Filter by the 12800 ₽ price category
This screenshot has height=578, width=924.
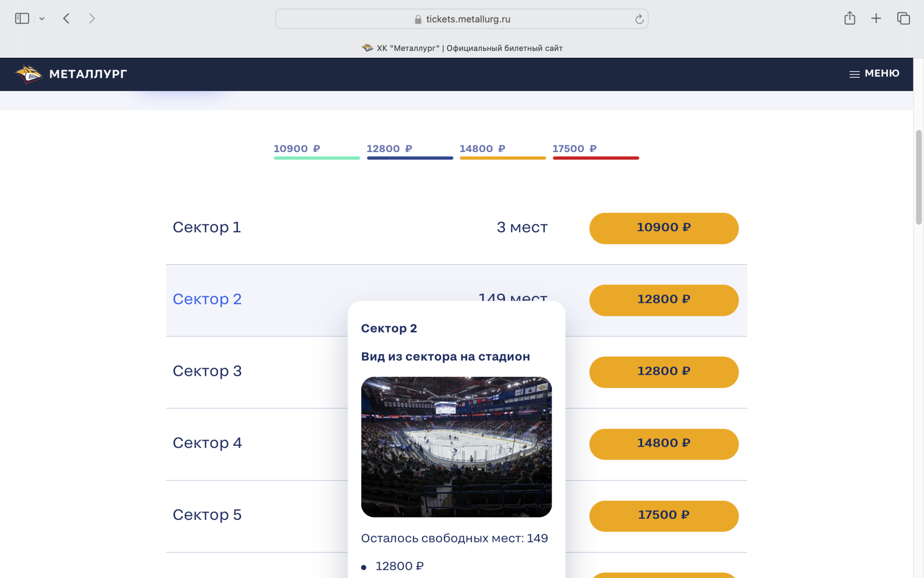click(410, 151)
